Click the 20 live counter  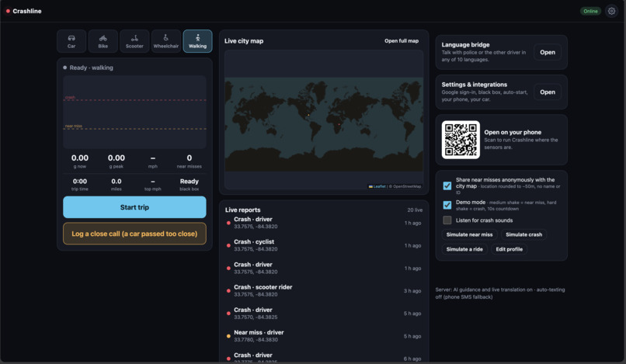(415, 210)
